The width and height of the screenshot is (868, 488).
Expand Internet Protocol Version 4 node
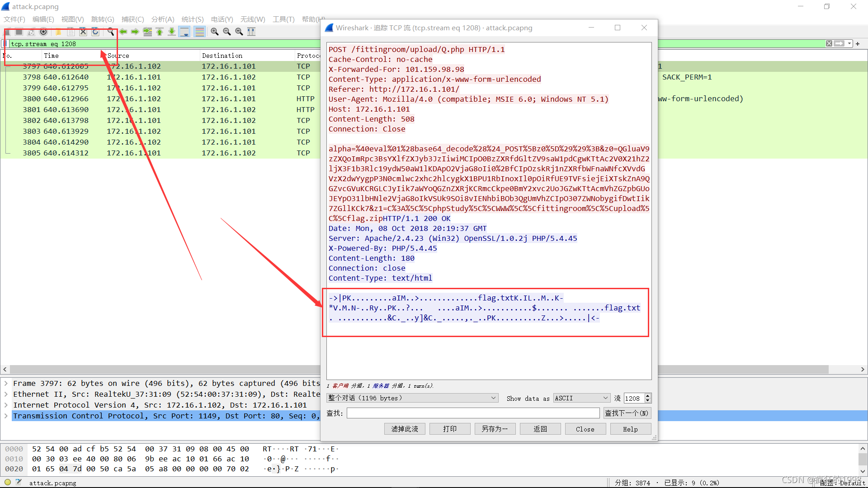(x=6, y=405)
